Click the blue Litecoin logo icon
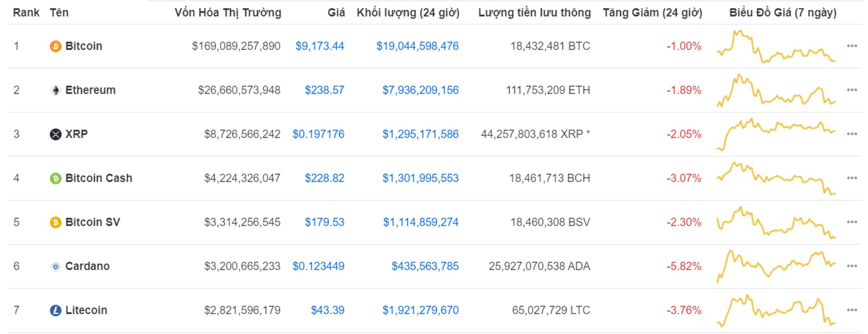This screenshot has width=868, height=334. coord(56,310)
